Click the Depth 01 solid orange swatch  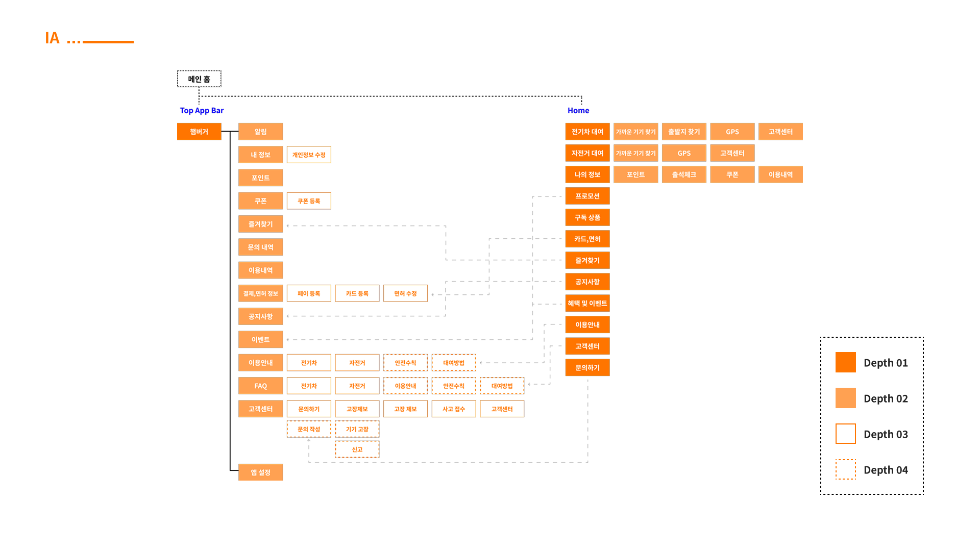[845, 362]
